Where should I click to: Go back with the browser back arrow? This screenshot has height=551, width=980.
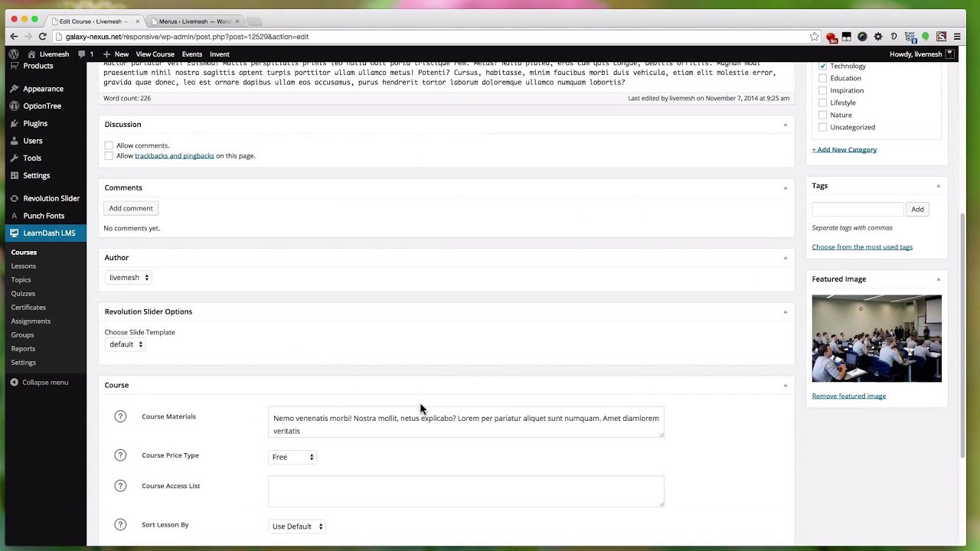point(14,37)
